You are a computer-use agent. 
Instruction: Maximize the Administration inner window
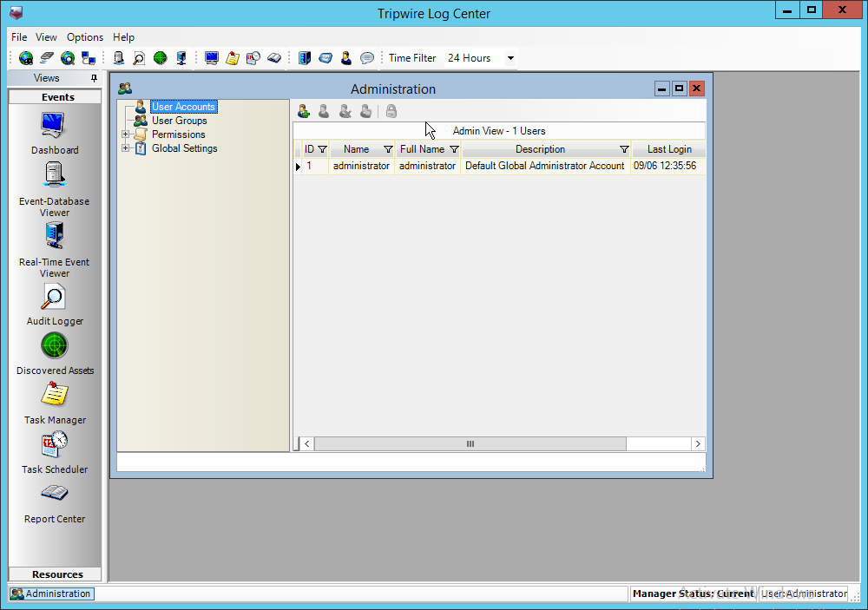680,89
